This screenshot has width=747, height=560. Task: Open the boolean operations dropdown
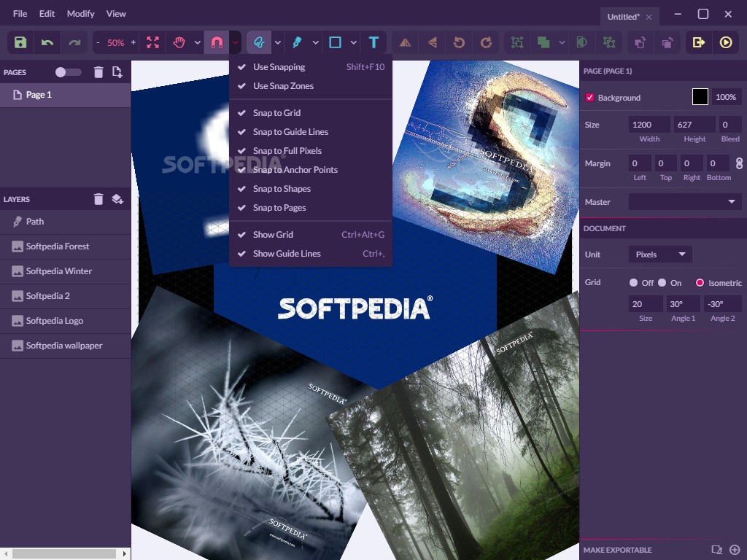(562, 42)
